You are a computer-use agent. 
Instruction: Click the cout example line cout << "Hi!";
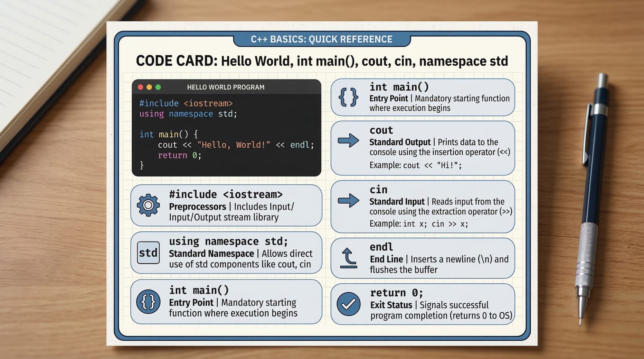(x=432, y=165)
